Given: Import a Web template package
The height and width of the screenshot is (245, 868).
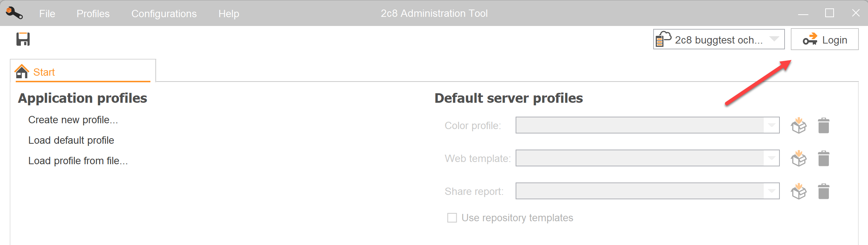Looking at the screenshot, I should point(798,158).
